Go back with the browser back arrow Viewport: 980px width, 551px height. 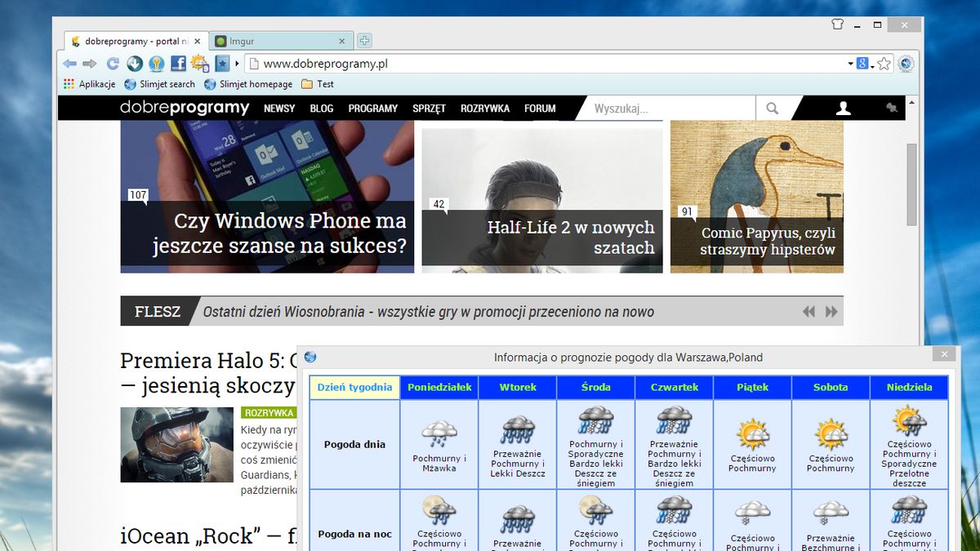coord(69,64)
